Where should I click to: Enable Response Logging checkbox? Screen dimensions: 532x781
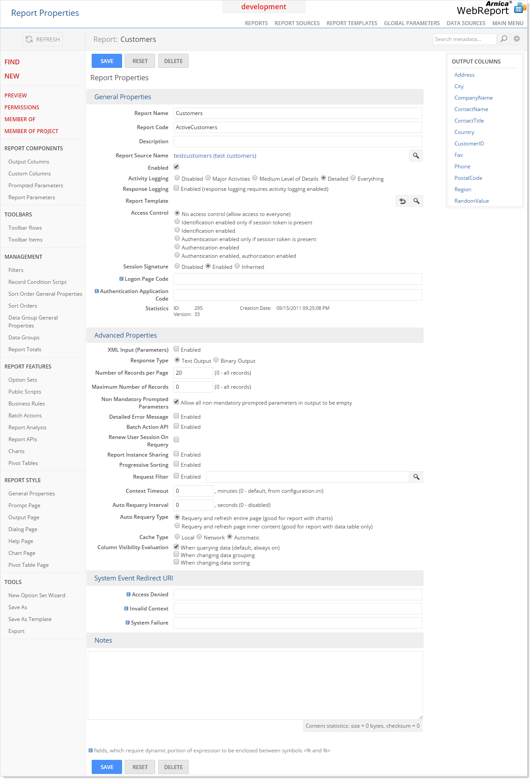[x=176, y=188]
